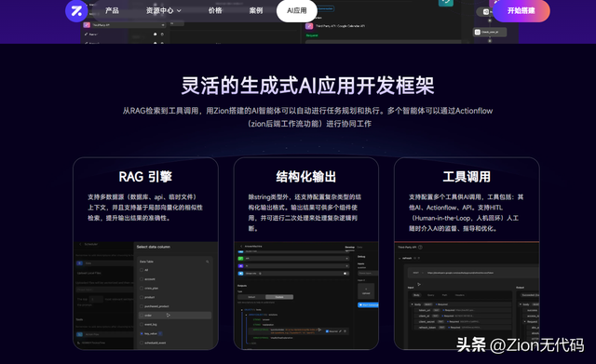Collapse the ARRAY child tree node

246,315
